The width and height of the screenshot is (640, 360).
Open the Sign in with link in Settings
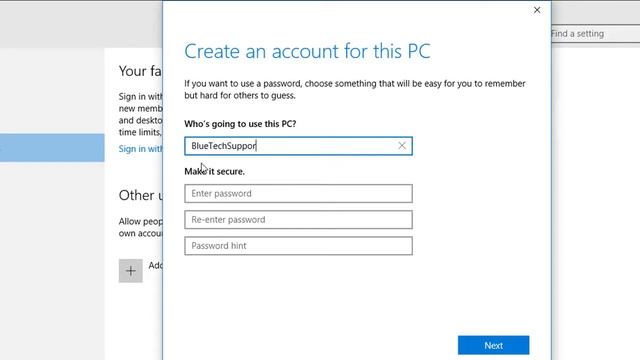click(x=140, y=149)
